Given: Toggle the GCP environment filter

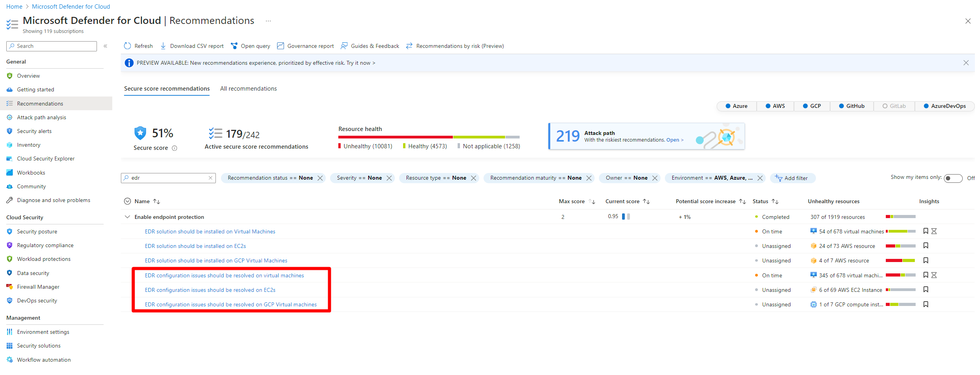Looking at the screenshot, I should click(x=812, y=106).
